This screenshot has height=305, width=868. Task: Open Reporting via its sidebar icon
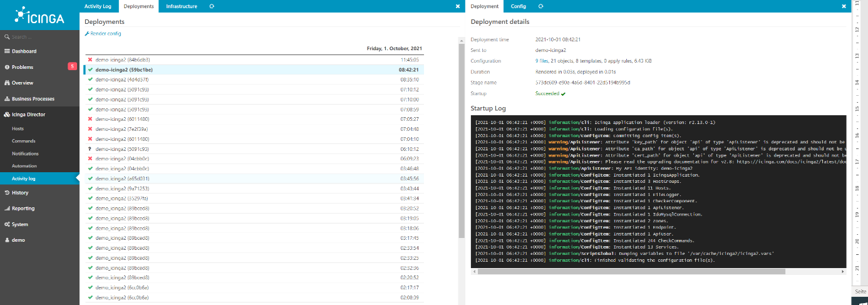point(7,209)
